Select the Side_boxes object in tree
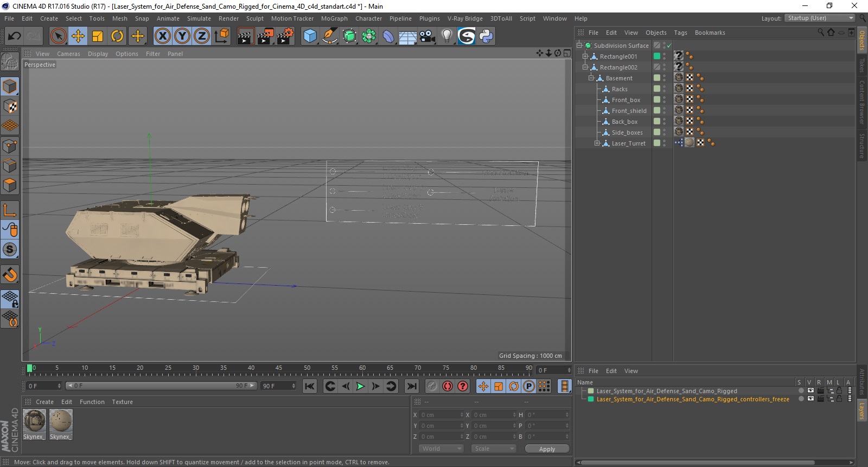This screenshot has height=467, width=868. [627, 132]
